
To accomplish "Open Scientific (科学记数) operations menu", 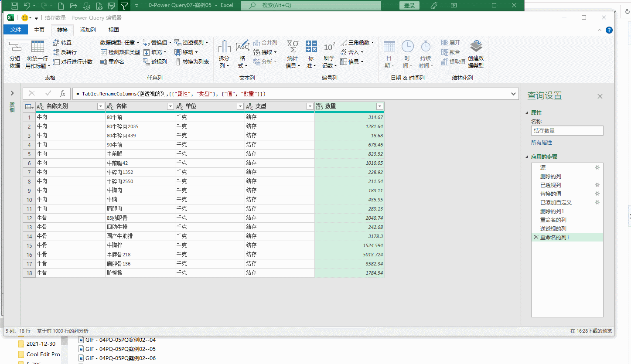I will [329, 54].
